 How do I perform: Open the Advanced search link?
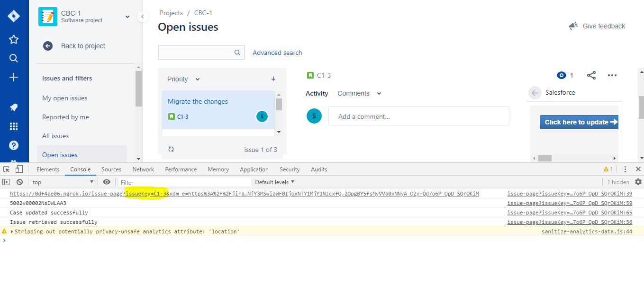pyautogui.click(x=277, y=53)
